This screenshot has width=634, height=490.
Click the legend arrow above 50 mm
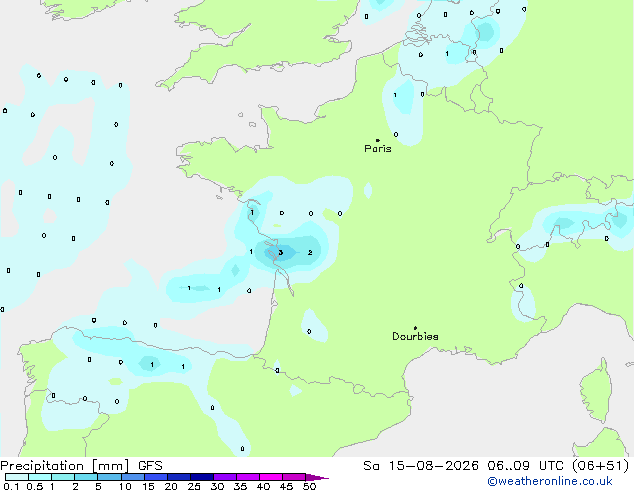pyautogui.click(x=317, y=477)
